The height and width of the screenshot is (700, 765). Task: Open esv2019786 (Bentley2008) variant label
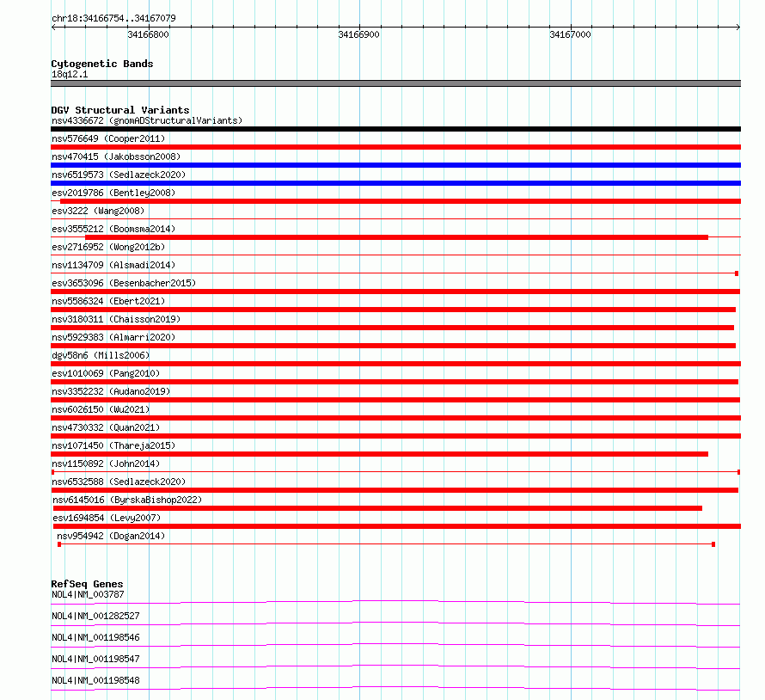[113, 193]
